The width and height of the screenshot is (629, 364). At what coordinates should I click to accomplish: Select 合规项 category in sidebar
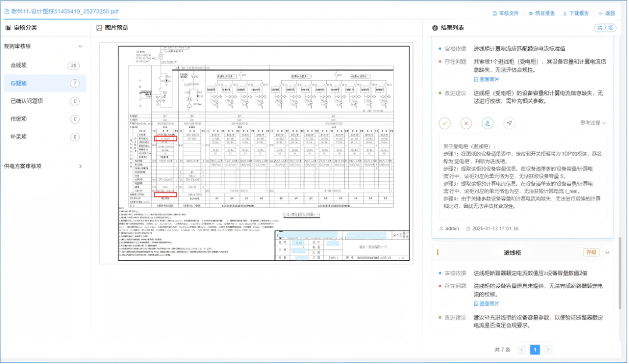19,65
